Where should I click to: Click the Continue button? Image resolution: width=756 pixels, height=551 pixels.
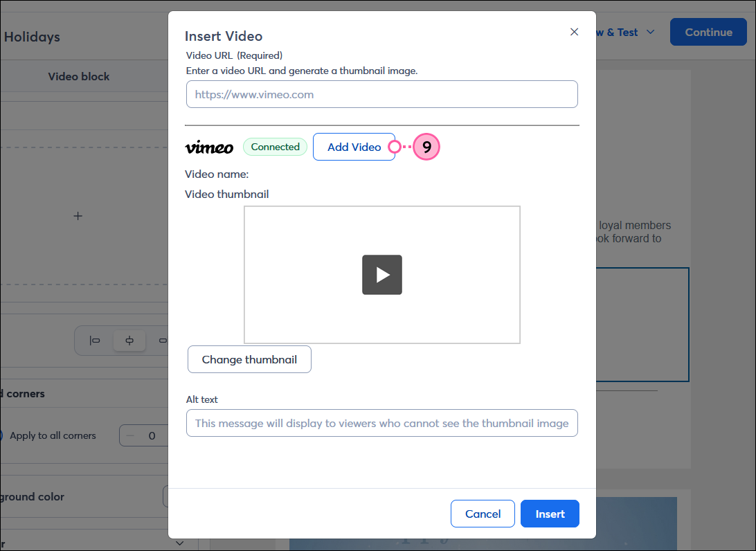point(708,32)
